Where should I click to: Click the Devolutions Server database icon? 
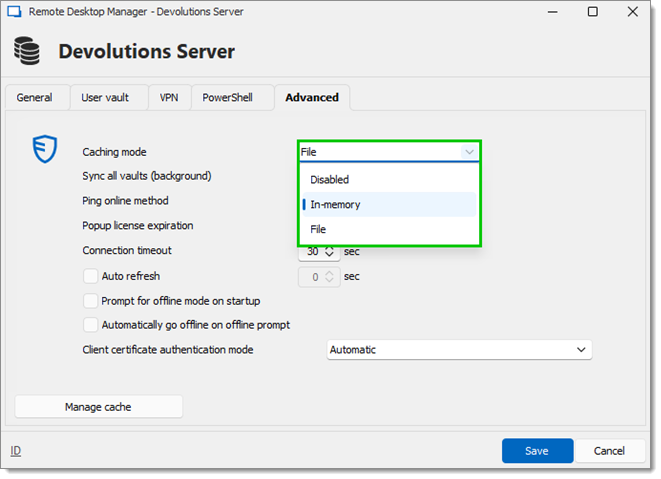27,51
